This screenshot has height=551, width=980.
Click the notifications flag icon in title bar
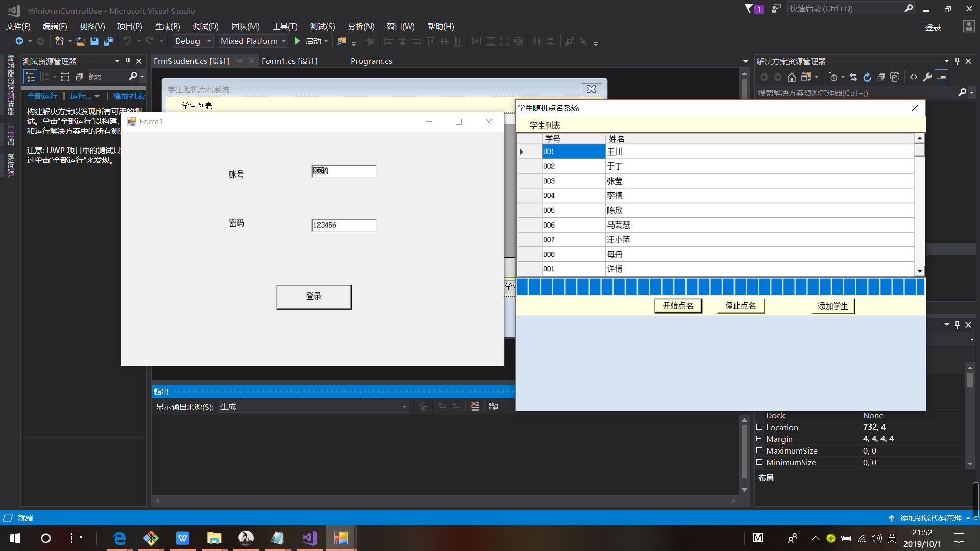click(x=749, y=9)
